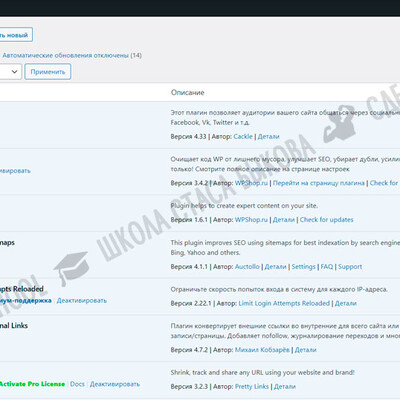Image resolution: width=400 pixels, height=400 pixels.
Task: Open Support link of sitemaps plugin
Action: pyautogui.click(x=350, y=267)
